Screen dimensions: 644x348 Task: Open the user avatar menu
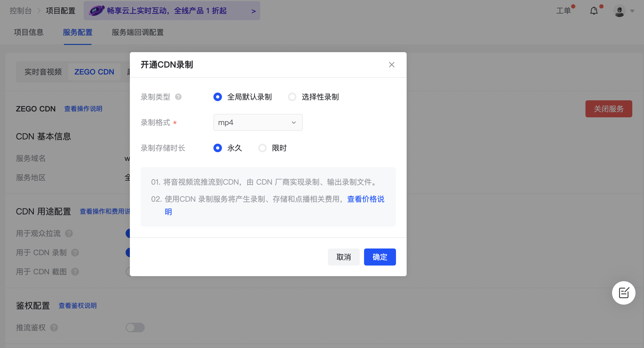click(619, 11)
